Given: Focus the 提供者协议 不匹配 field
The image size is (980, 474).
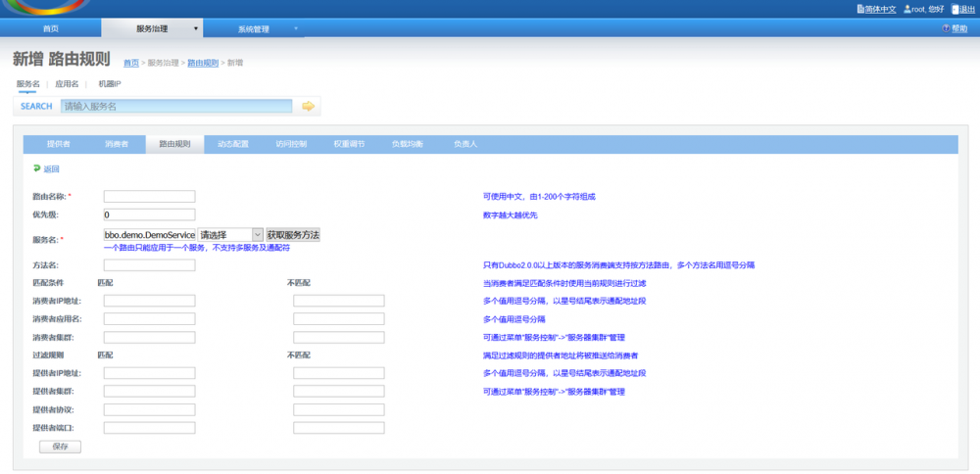Looking at the screenshot, I should (x=339, y=409).
